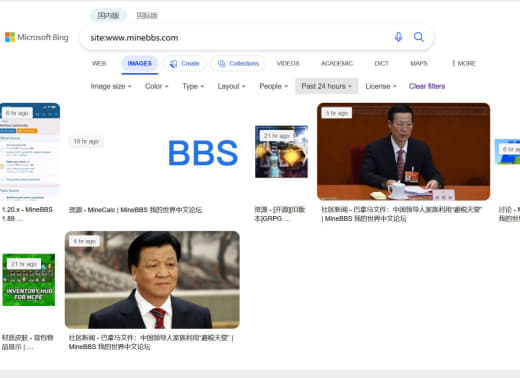This screenshot has height=378, width=520.
Task: Expand the Image size filter dropdown
Action: tap(111, 86)
